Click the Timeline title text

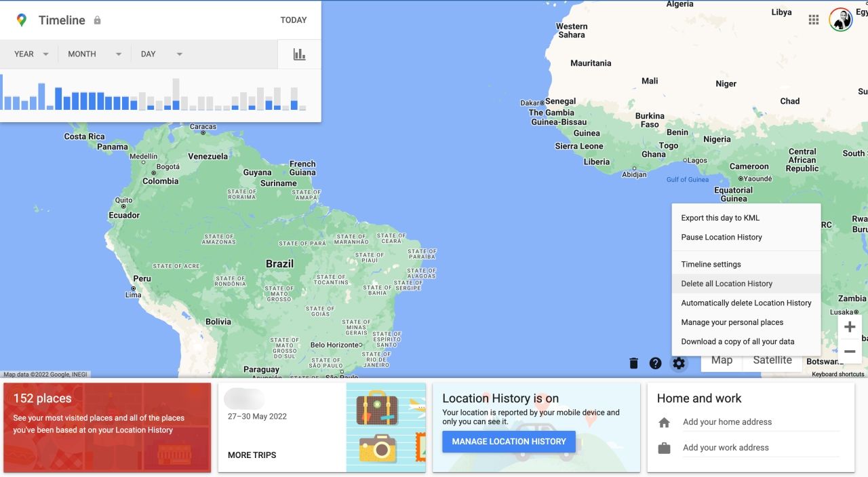tap(62, 20)
